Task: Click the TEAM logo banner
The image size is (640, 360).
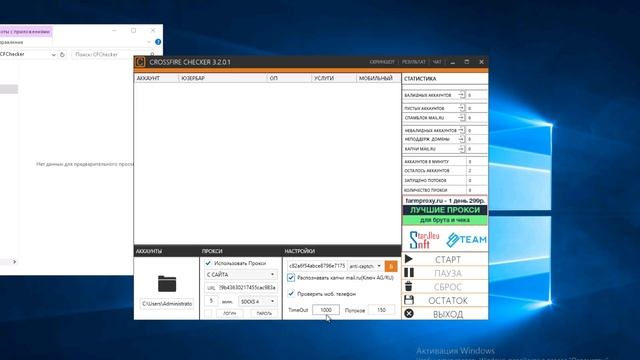Action: click(x=466, y=240)
